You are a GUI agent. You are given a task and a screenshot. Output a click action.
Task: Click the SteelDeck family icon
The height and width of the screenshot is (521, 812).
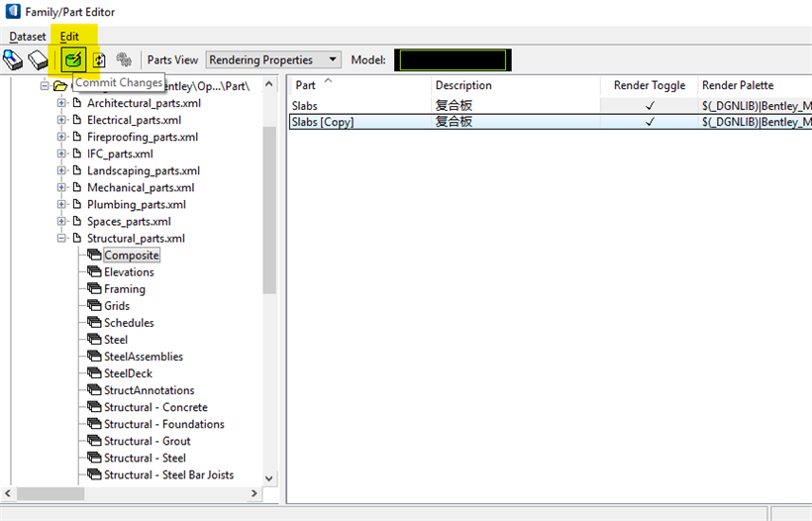tap(94, 373)
